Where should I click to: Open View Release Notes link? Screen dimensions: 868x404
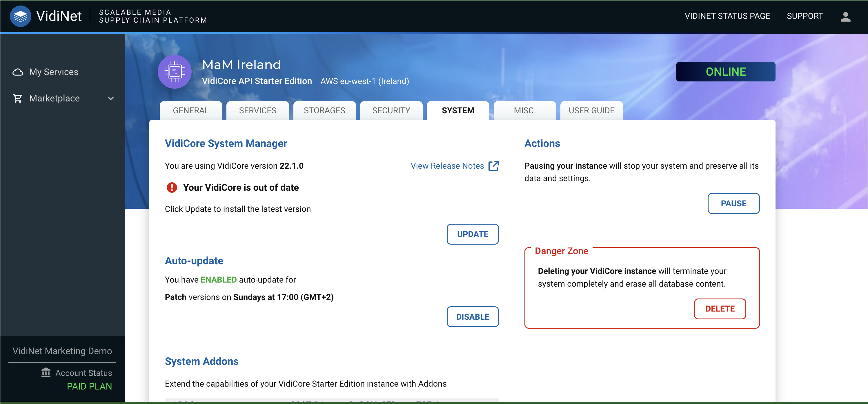(x=447, y=166)
